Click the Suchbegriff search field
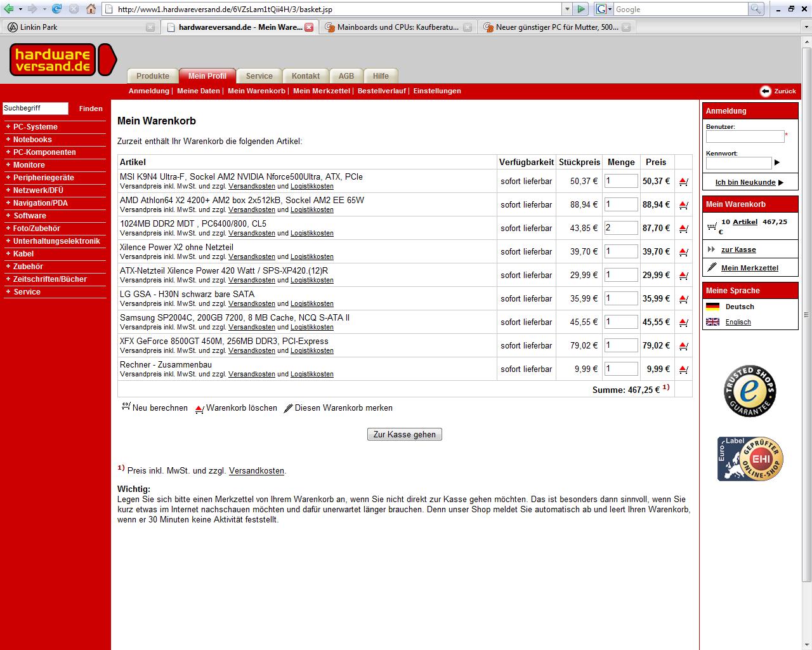Screen dimensions: 812x650 click(x=36, y=109)
